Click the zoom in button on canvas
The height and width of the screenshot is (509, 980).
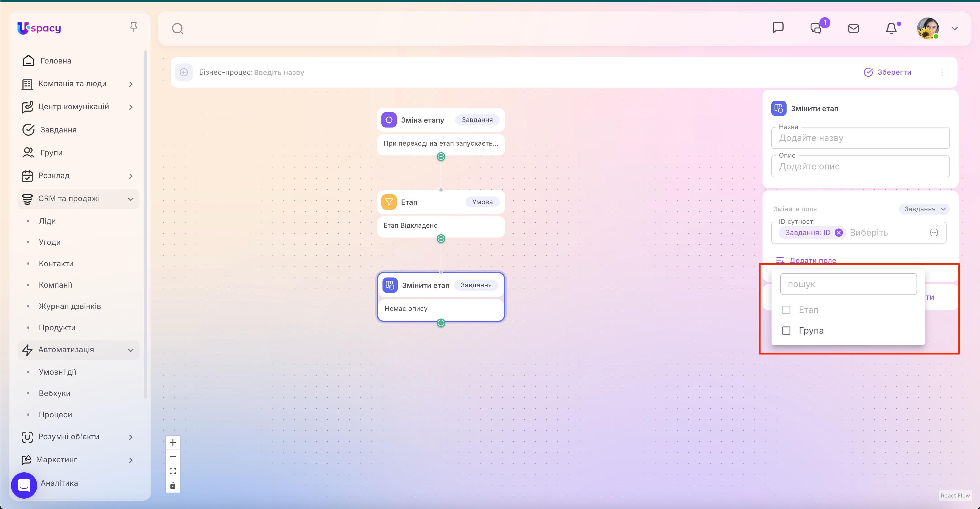click(x=173, y=442)
